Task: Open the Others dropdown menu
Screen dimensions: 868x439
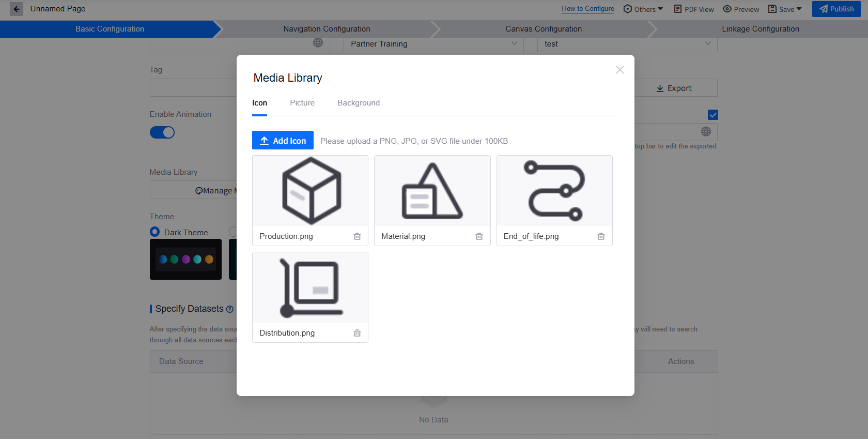Action: pyautogui.click(x=643, y=9)
